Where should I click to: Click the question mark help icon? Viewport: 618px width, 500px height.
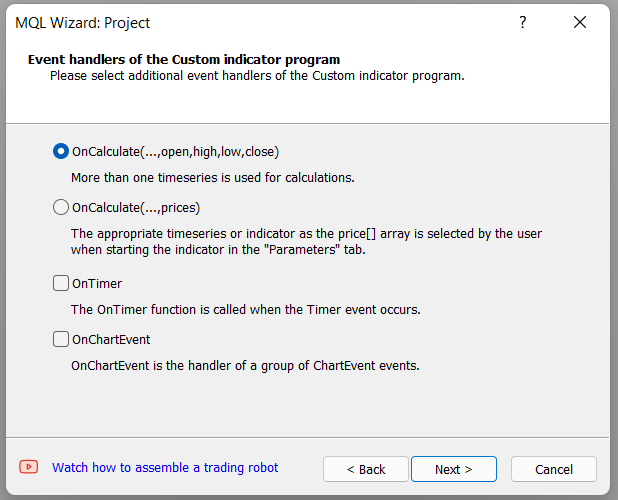pos(523,22)
